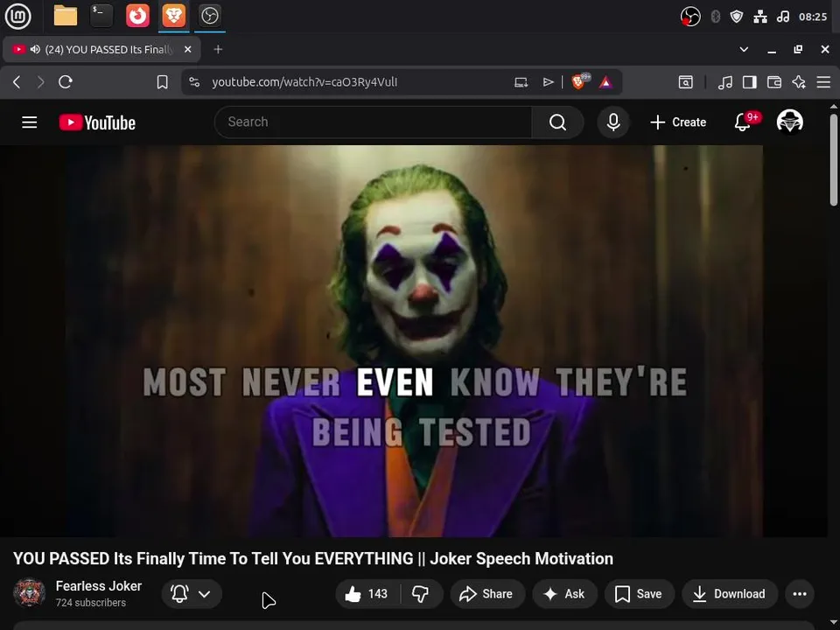Click the scrollbar down arrow
The image size is (840, 630).
(834, 623)
